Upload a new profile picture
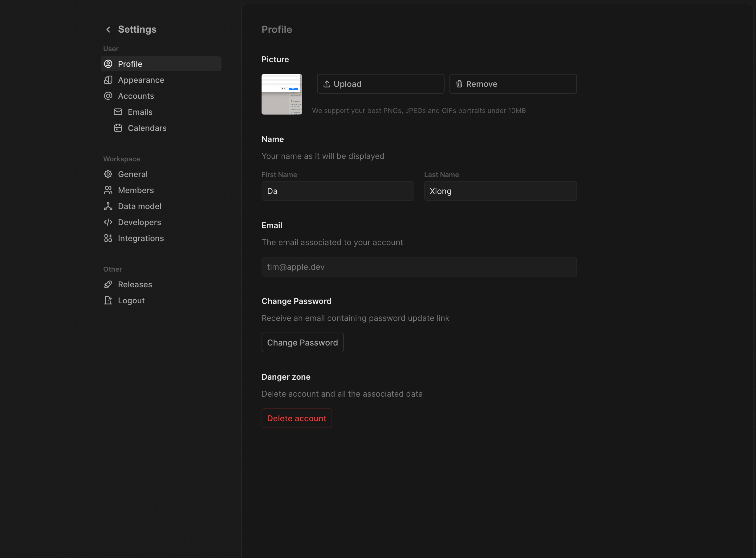This screenshot has width=756, height=558. tap(380, 84)
